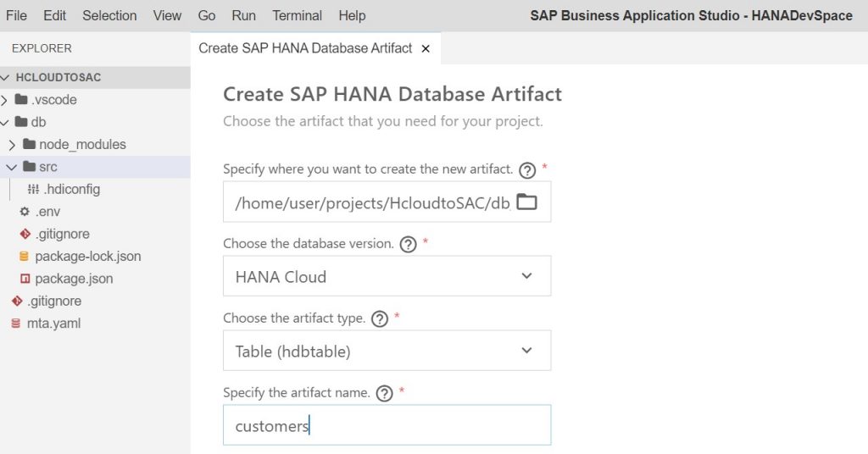Collapse the HCLOUDTOSAC project root

point(5,77)
